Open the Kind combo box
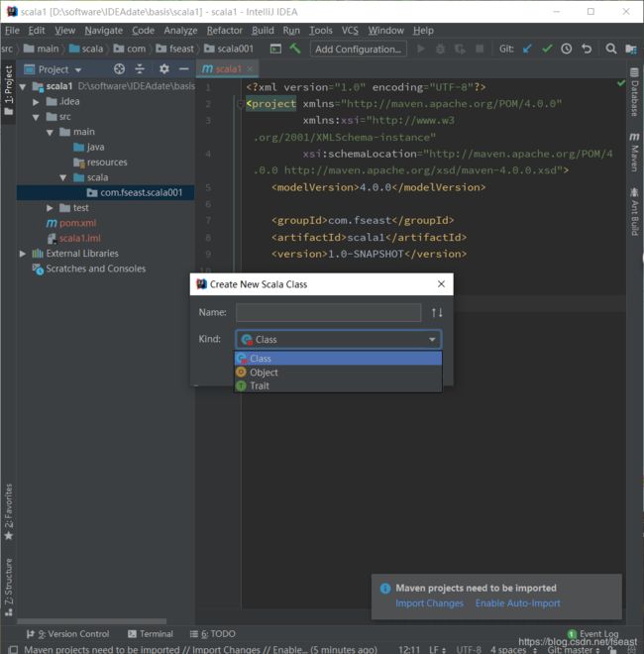 click(338, 340)
